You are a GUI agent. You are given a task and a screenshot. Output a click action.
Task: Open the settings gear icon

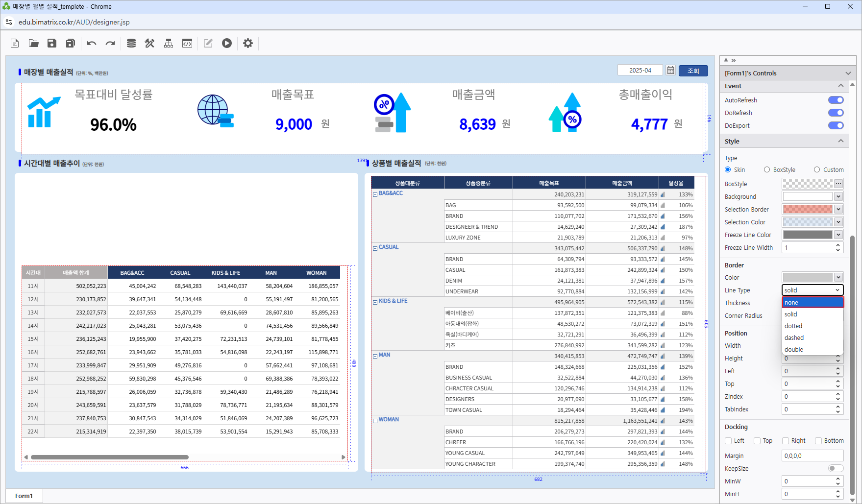[248, 43]
